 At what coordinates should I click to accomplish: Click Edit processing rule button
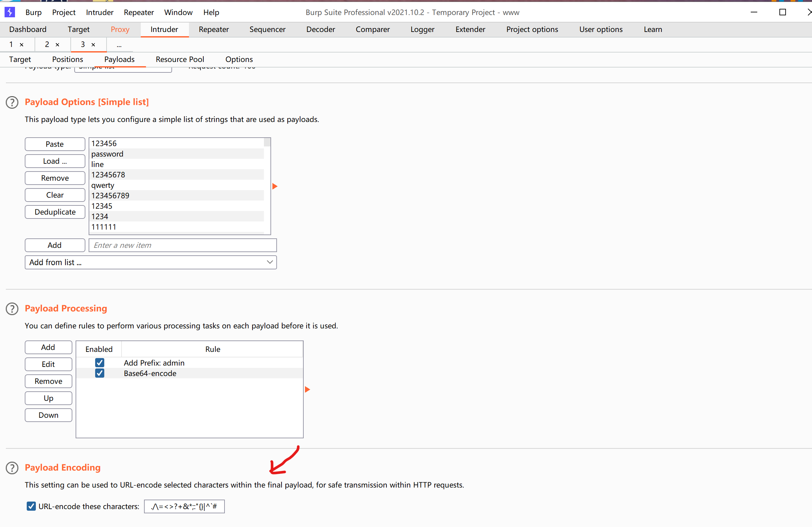coord(49,364)
